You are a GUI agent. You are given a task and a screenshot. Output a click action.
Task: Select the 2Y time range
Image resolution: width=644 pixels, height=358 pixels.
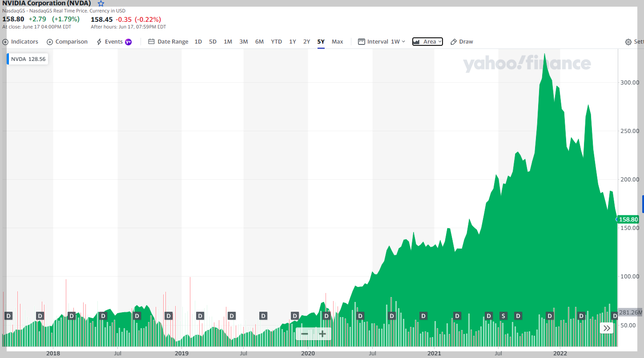click(307, 42)
